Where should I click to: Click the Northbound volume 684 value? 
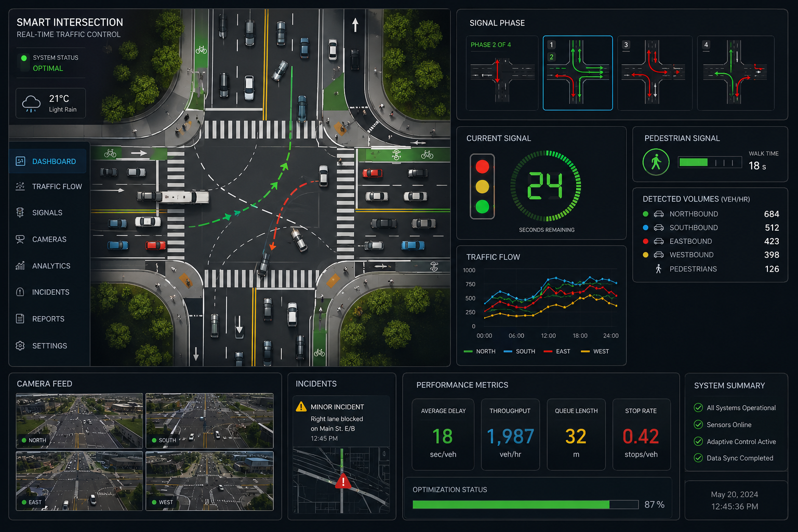pyautogui.click(x=772, y=214)
